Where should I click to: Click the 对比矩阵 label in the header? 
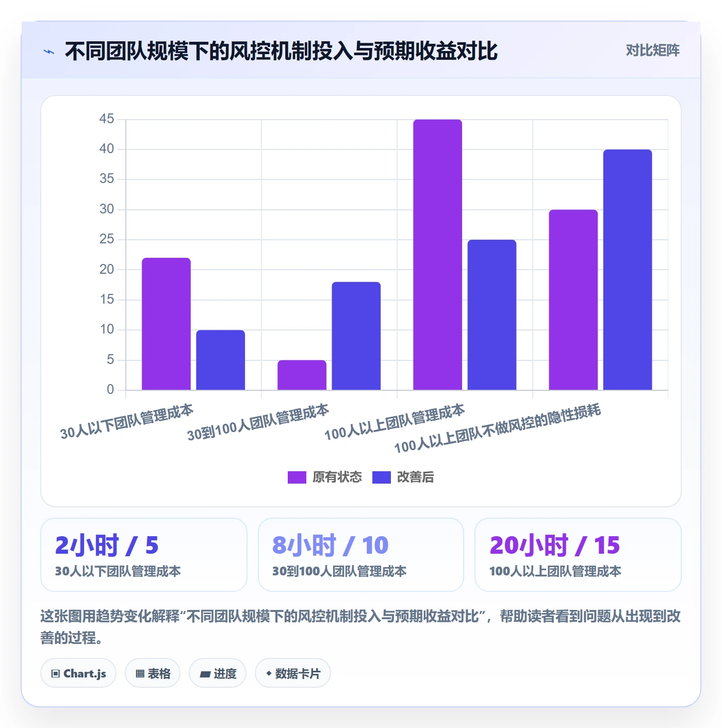tap(652, 51)
